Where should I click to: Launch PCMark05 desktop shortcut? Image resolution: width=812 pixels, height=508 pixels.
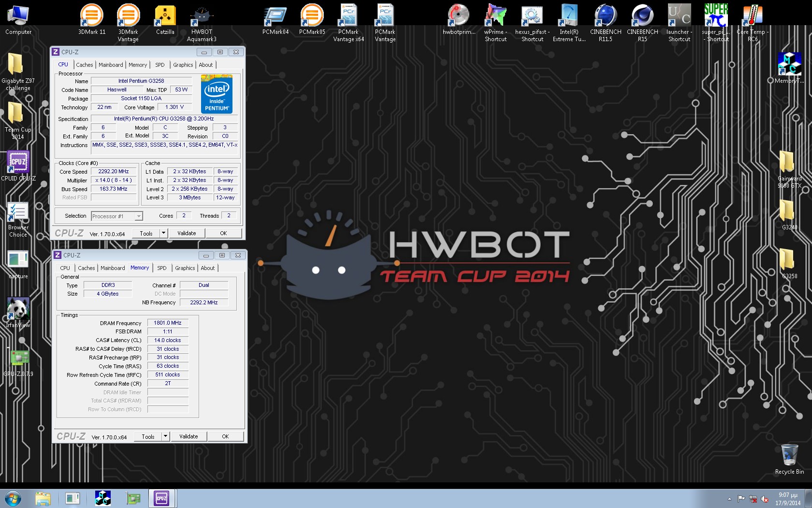click(x=312, y=19)
